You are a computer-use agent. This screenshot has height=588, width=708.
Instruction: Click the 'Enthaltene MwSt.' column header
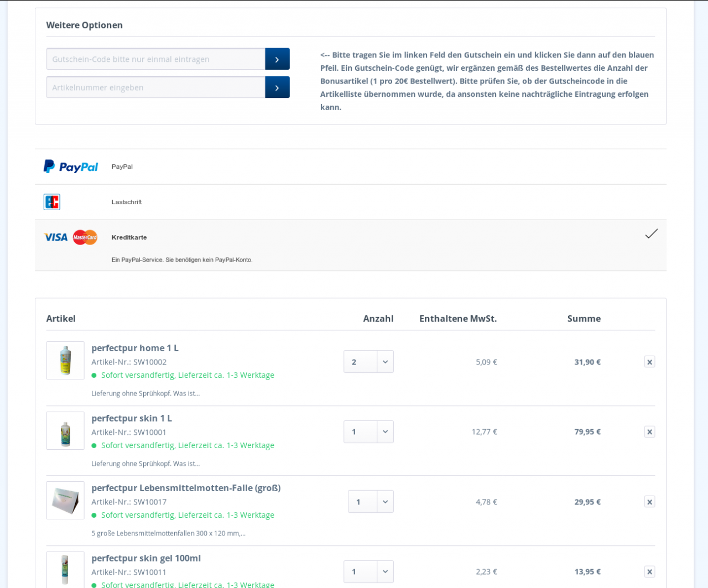(458, 318)
